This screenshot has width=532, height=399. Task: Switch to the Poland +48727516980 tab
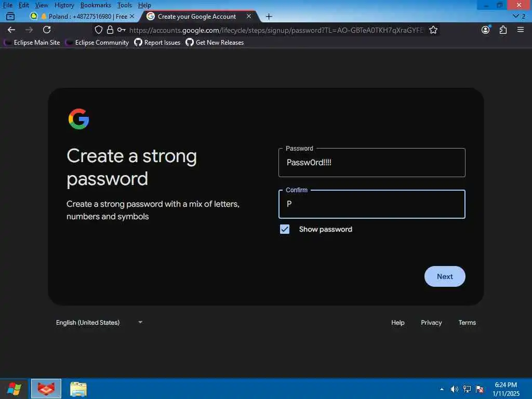[x=82, y=16]
